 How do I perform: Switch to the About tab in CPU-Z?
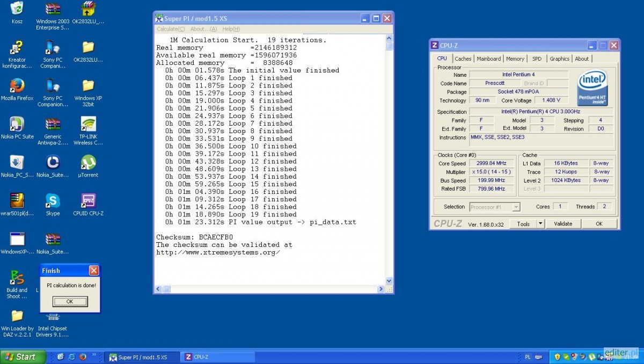pyautogui.click(x=582, y=59)
